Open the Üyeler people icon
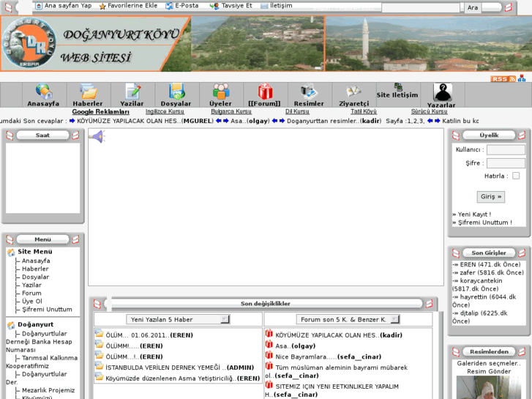532x399 pixels. (221, 91)
